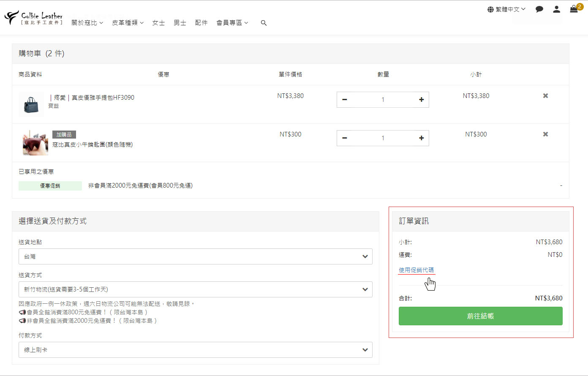Image resolution: width=588 pixels, height=376 pixels.
Task: Increase handbag quantity with plus button
Action: coord(421,100)
